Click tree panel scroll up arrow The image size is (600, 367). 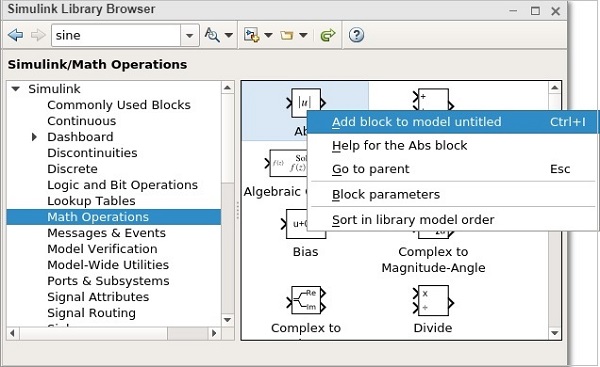click(227, 88)
